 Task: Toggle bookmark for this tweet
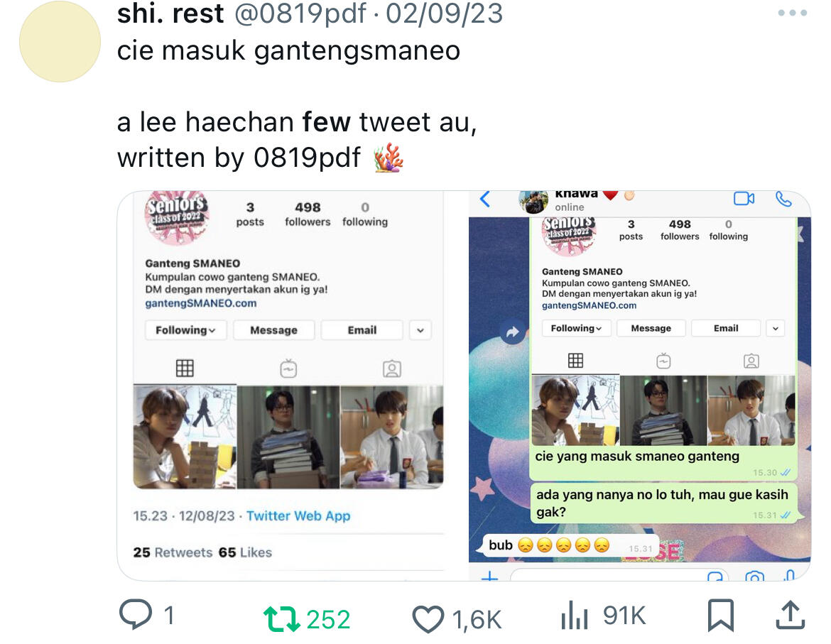click(721, 616)
